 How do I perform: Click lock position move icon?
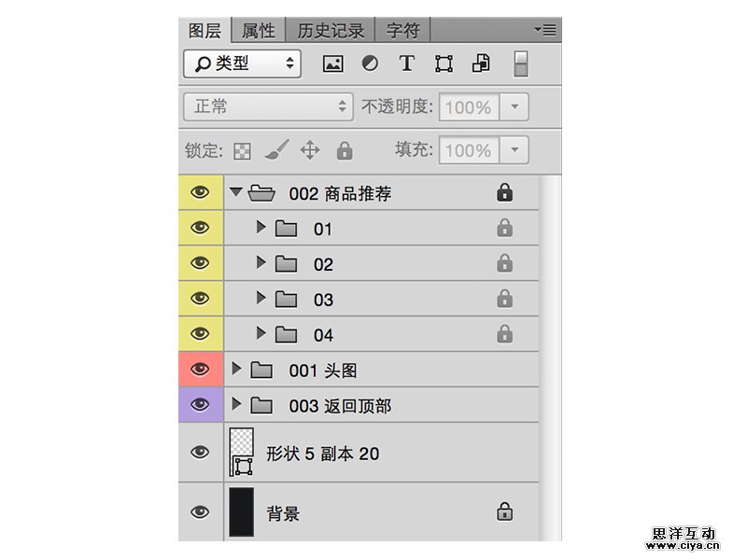(310, 150)
